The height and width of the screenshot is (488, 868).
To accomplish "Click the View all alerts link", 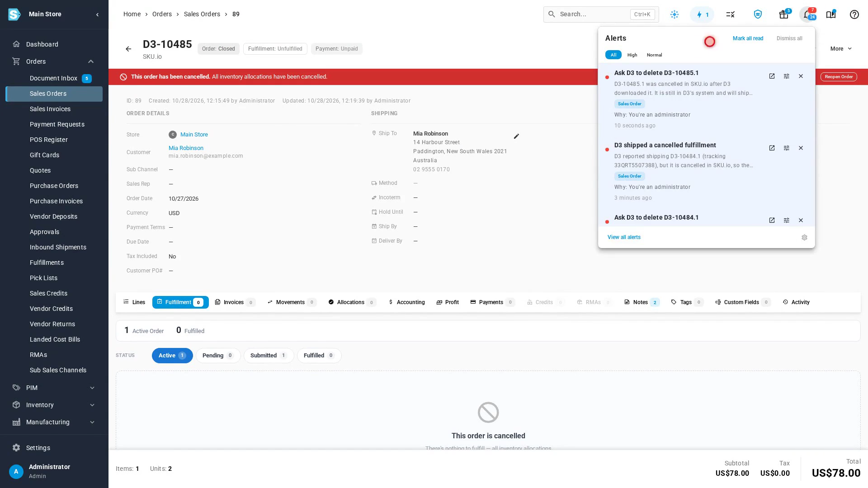I will (624, 237).
